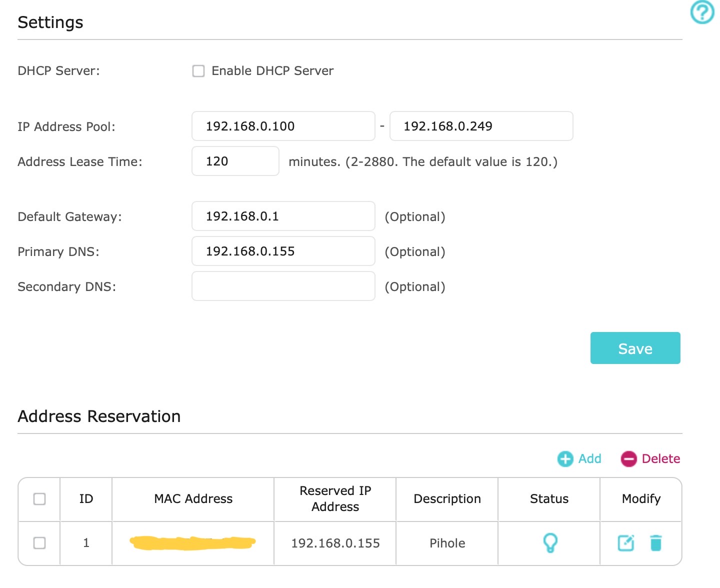Open the help question mark icon
The width and height of the screenshot is (720, 588).
[702, 12]
